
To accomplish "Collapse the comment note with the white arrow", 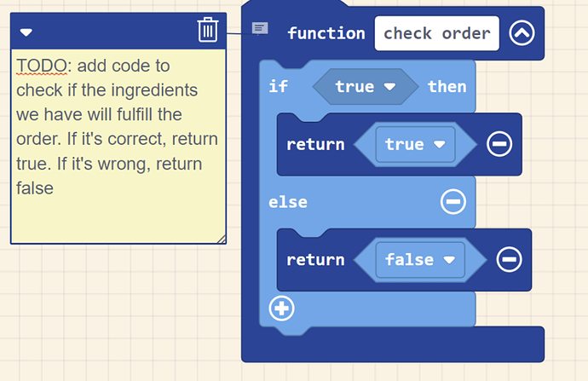I will [x=26, y=32].
